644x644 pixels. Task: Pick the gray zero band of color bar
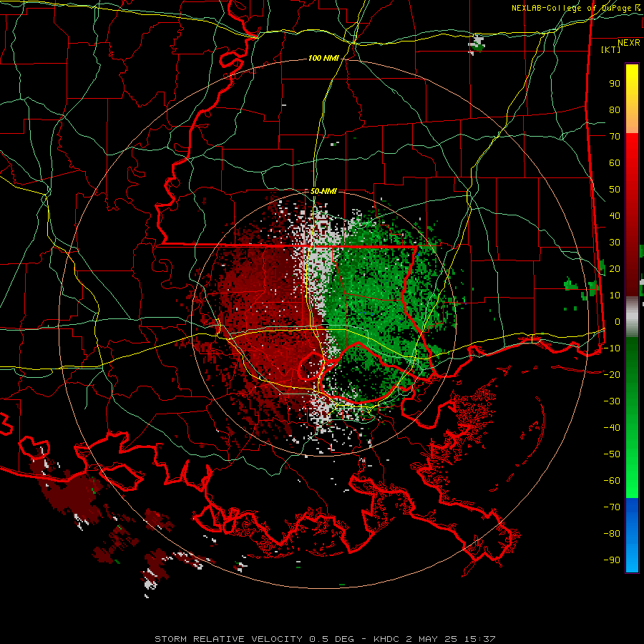[x=632, y=317]
